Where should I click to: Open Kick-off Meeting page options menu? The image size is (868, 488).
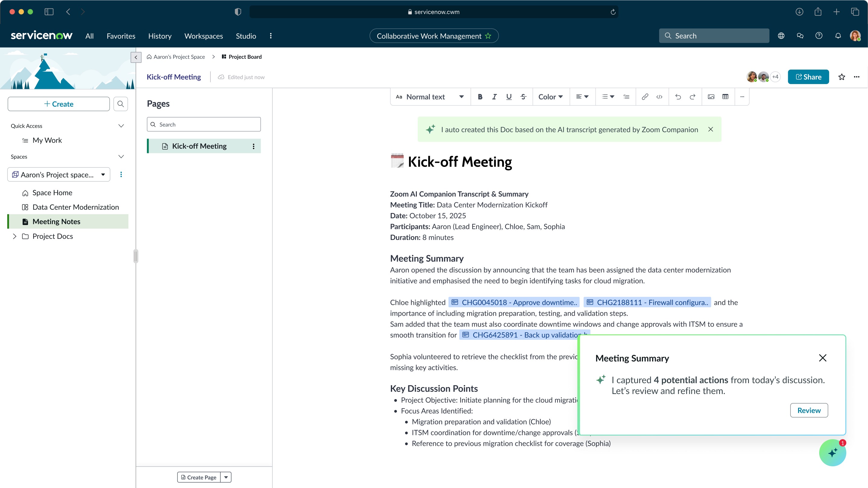[x=254, y=146]
